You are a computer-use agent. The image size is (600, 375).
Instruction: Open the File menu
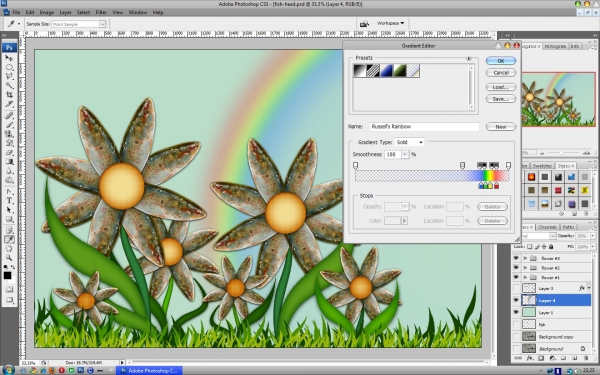pos(16,12)
